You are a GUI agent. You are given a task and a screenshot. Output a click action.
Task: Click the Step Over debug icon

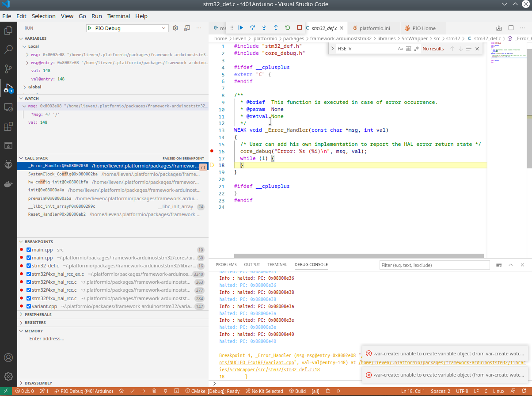click(x=252, y=27)
